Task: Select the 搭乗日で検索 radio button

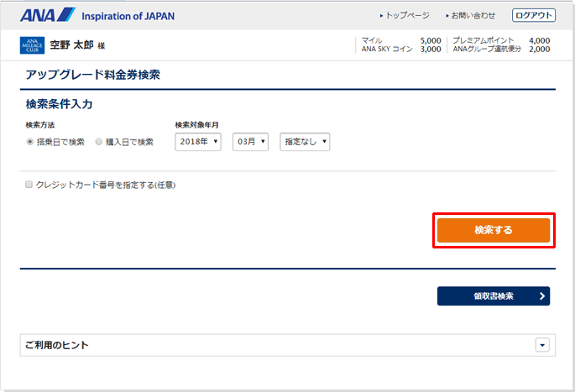Action: [31, 142]
